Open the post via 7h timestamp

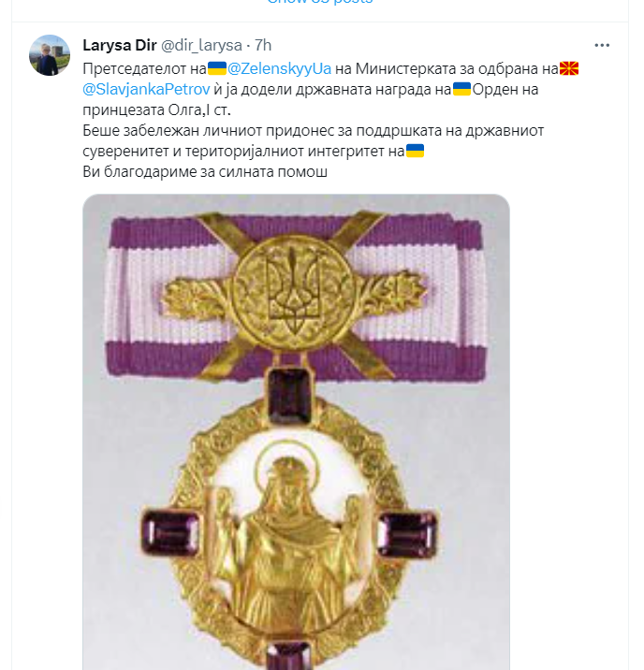coord(263,45)
